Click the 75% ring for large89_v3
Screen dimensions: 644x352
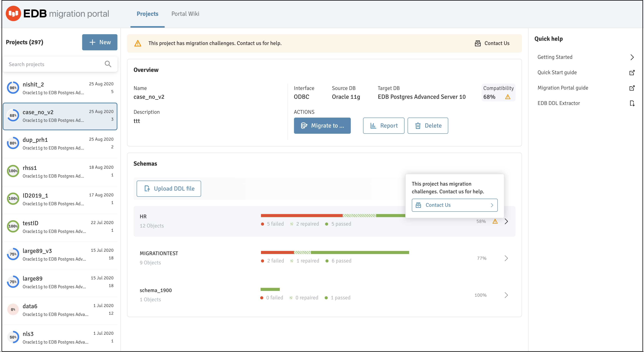(x=13, y=254)
